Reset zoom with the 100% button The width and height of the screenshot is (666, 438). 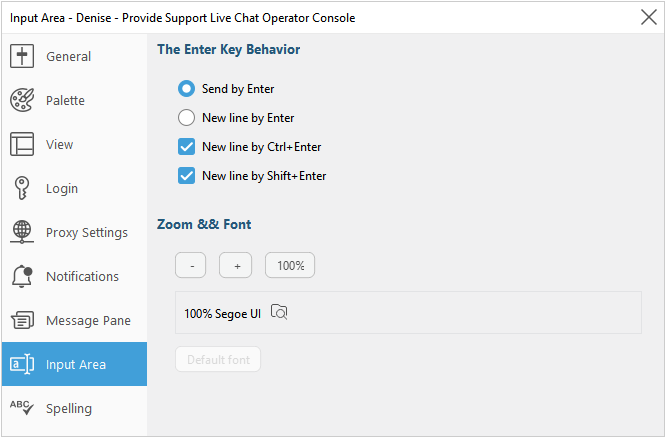coord(290,265)
